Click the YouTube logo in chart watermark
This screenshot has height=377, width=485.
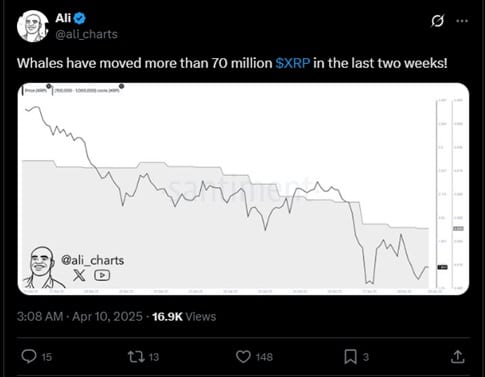tap(102, 275)
